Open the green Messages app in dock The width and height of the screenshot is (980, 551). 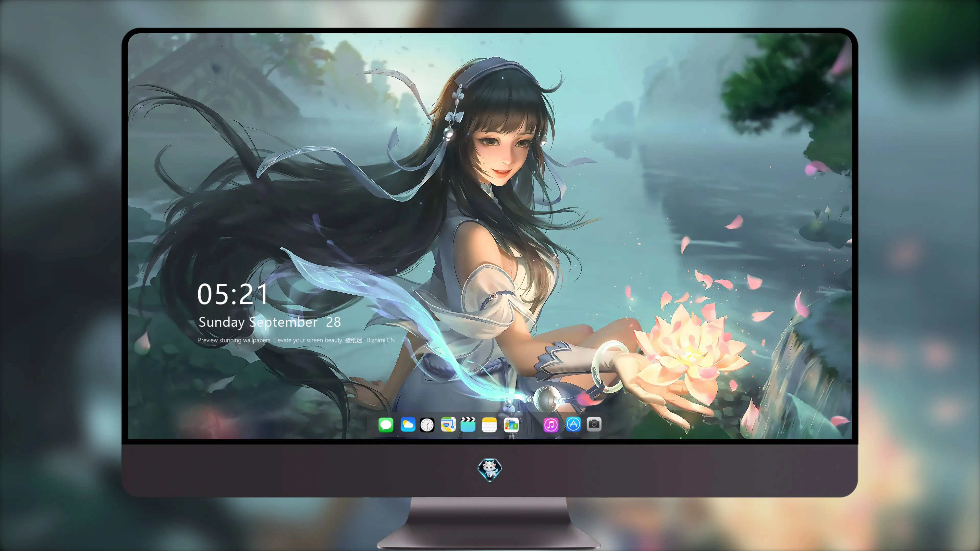coord(386,425)
